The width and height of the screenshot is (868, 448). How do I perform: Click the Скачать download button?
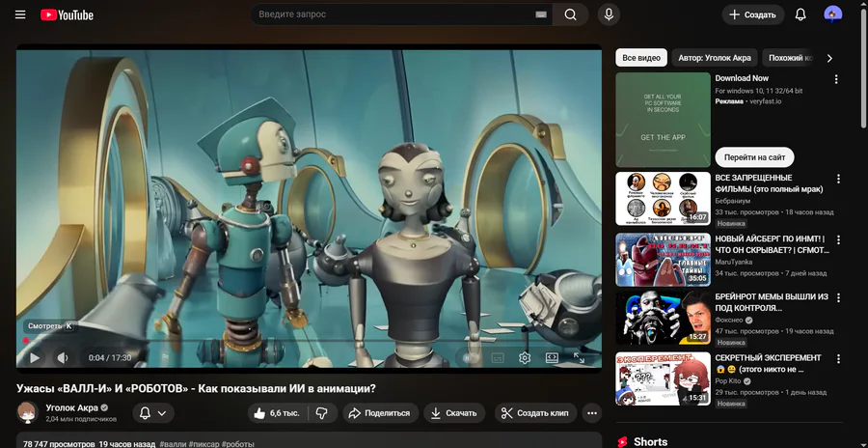pos(454,413)
